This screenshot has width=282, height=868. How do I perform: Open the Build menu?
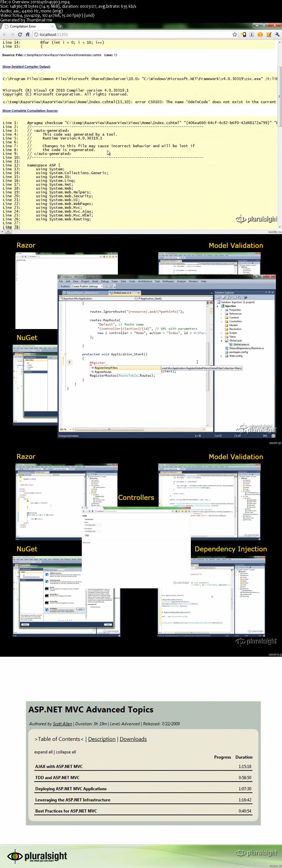(95, 281)
